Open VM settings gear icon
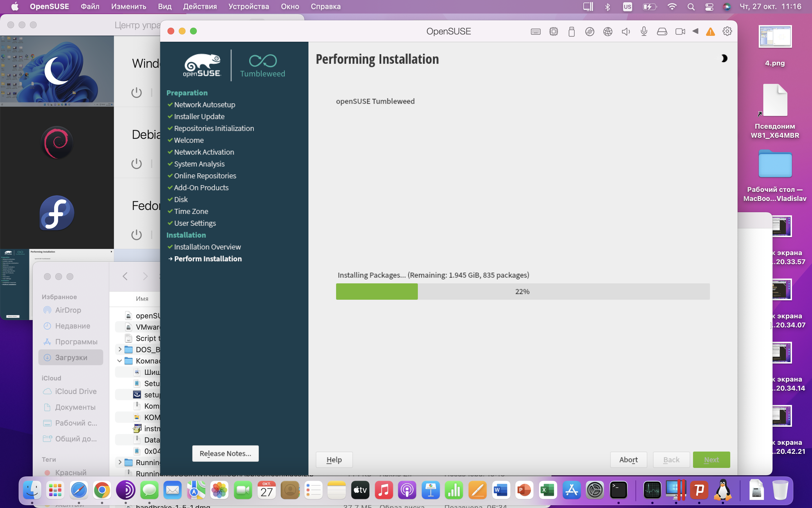The height and width of the screenshot is (508, 812). 727,31
